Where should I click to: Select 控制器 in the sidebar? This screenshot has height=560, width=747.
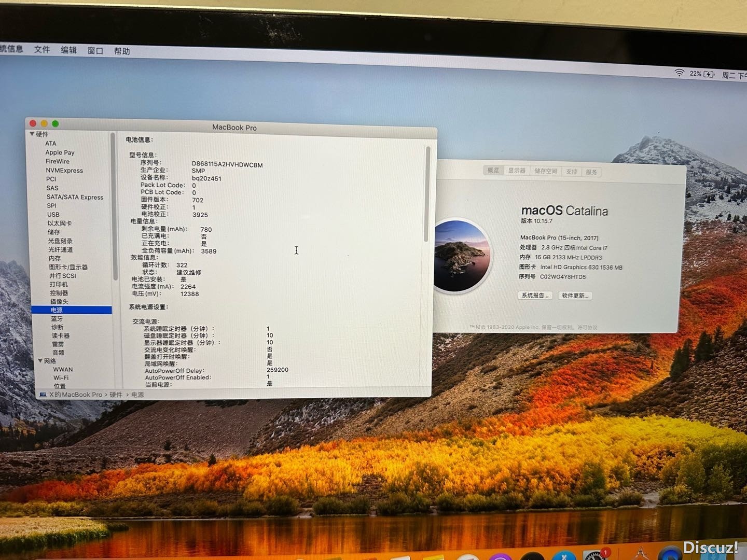(x=59, y=293)
